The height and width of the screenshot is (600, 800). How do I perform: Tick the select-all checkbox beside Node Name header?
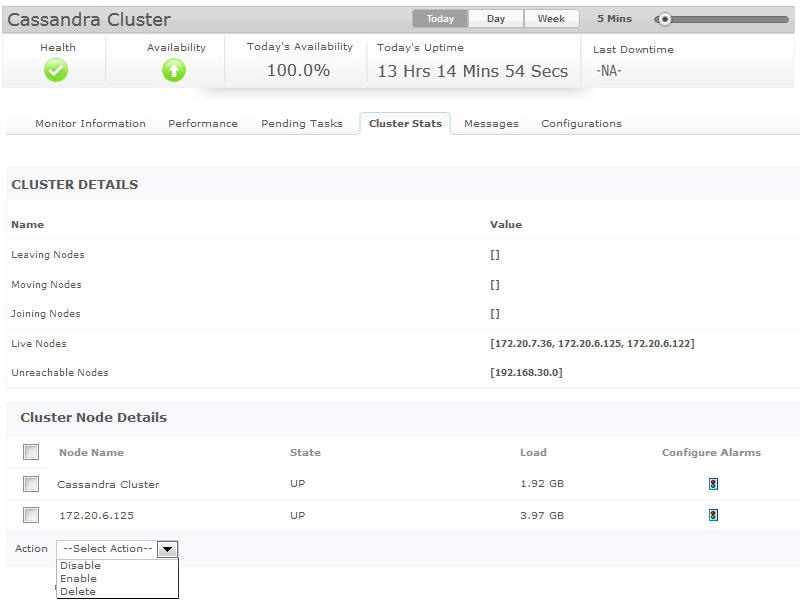pyautogui.click(x=31, y=452)
